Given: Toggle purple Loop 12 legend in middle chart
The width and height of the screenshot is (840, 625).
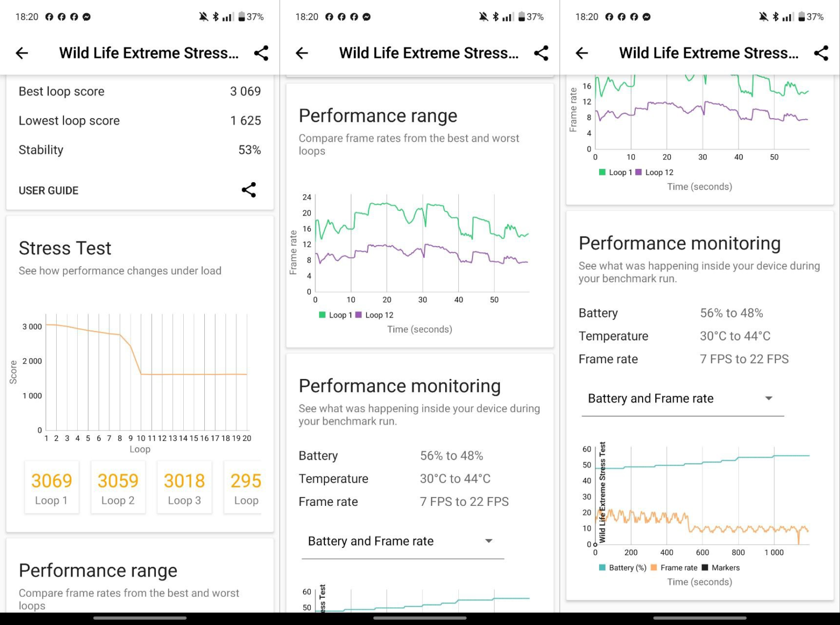Looking at the screenshot, I should (374, 315).
